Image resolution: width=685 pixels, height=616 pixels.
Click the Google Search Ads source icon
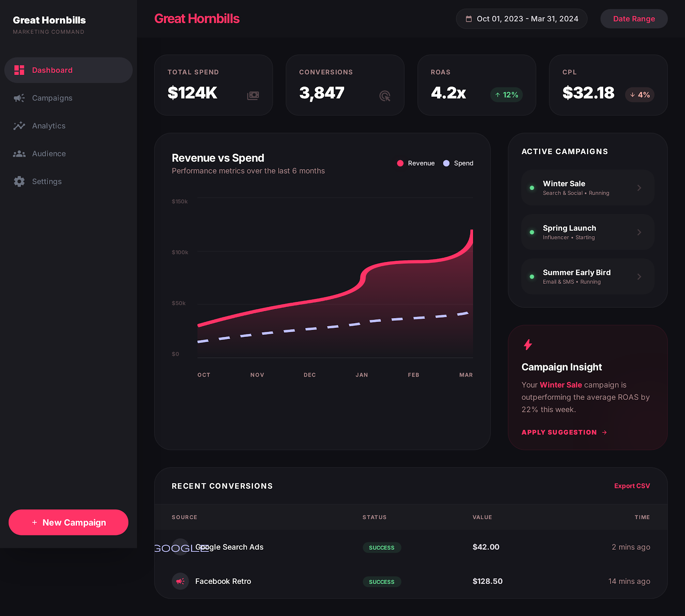coord(180,547)
